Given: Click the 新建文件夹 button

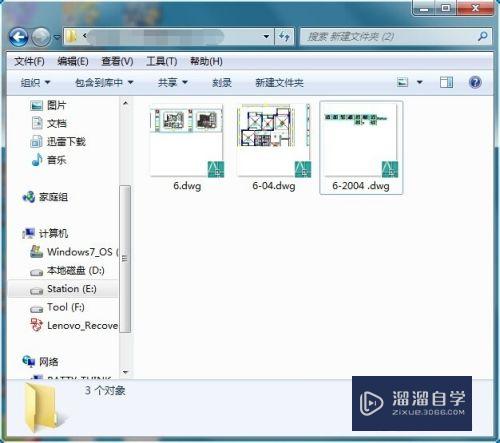Looking at the screenshot, I should click(279, 82).
